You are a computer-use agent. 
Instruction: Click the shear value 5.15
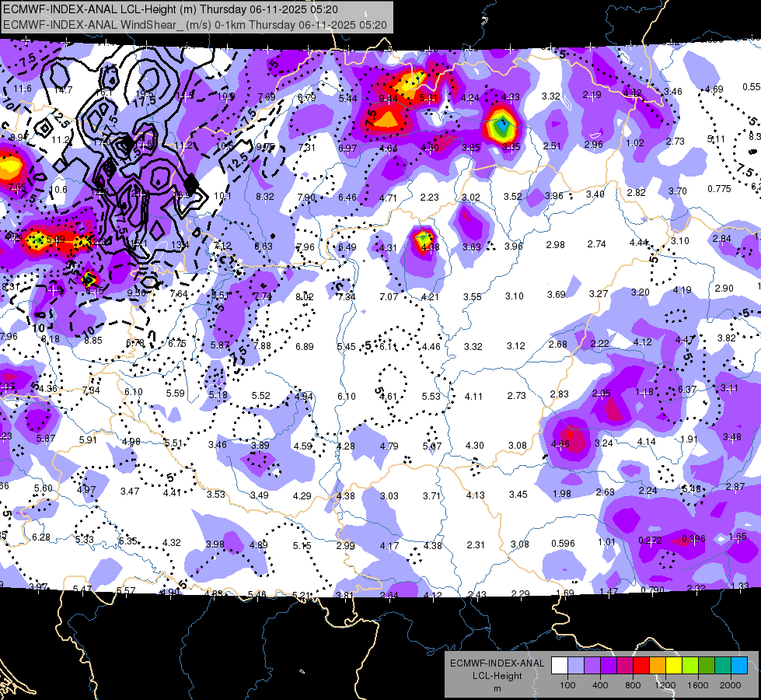tap(302, 546)
